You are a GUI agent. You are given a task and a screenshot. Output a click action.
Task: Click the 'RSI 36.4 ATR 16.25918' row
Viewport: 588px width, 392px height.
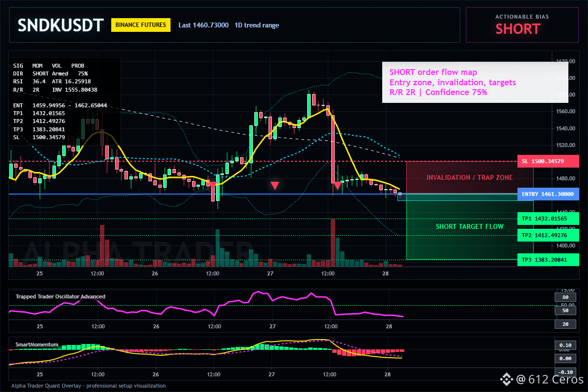[x=52, y=81]
